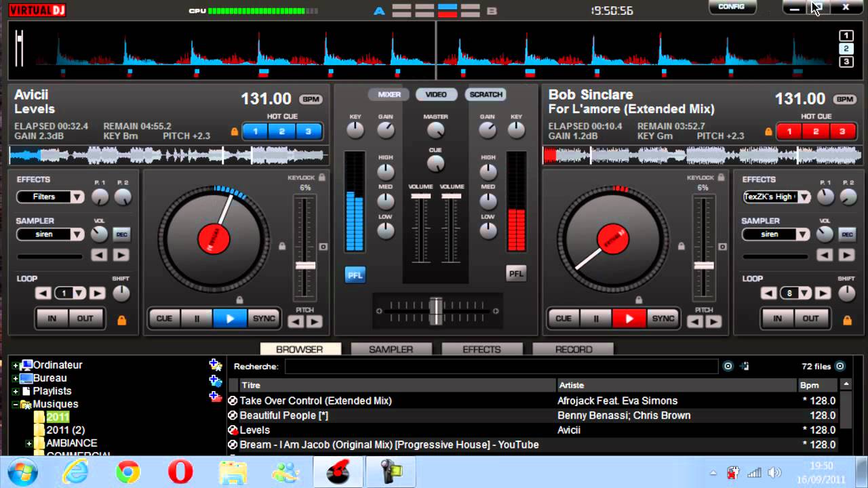
Task: Show the SCRATCH panel
Action: (486, 94)
